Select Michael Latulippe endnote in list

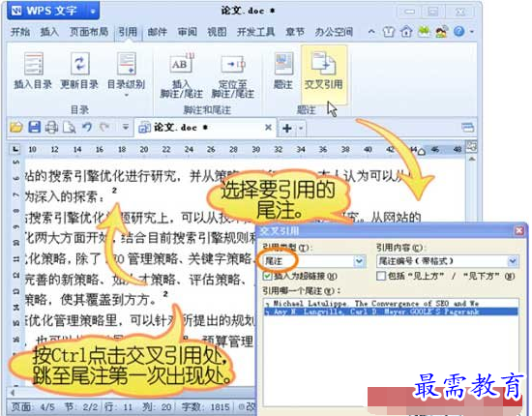(x=391, y=304)
